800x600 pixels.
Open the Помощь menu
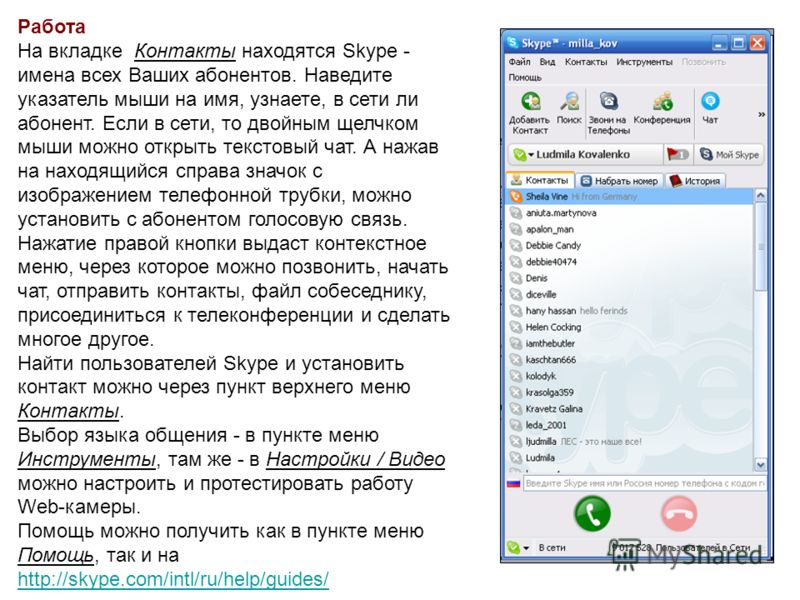coord(524,78)
